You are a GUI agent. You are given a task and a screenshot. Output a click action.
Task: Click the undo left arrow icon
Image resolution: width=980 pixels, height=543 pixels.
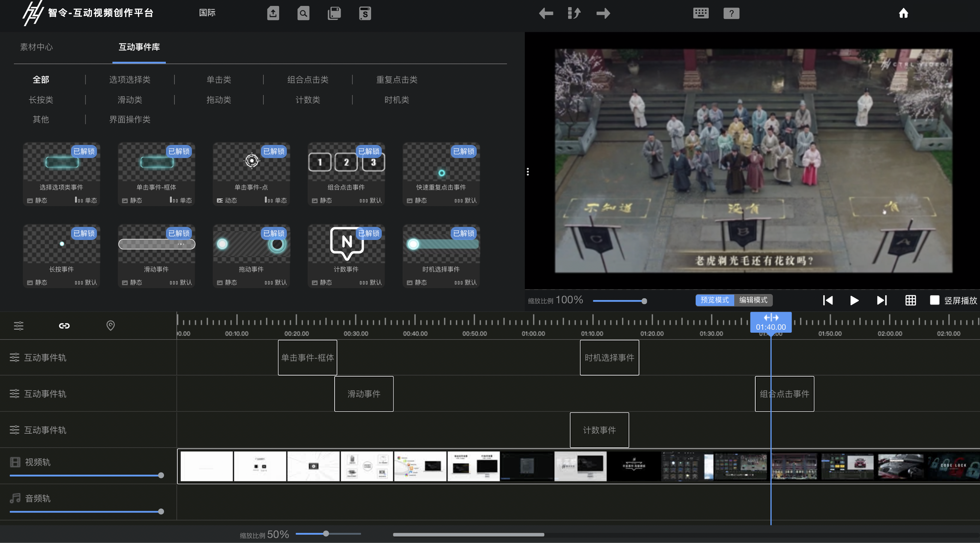click(546, 13)
